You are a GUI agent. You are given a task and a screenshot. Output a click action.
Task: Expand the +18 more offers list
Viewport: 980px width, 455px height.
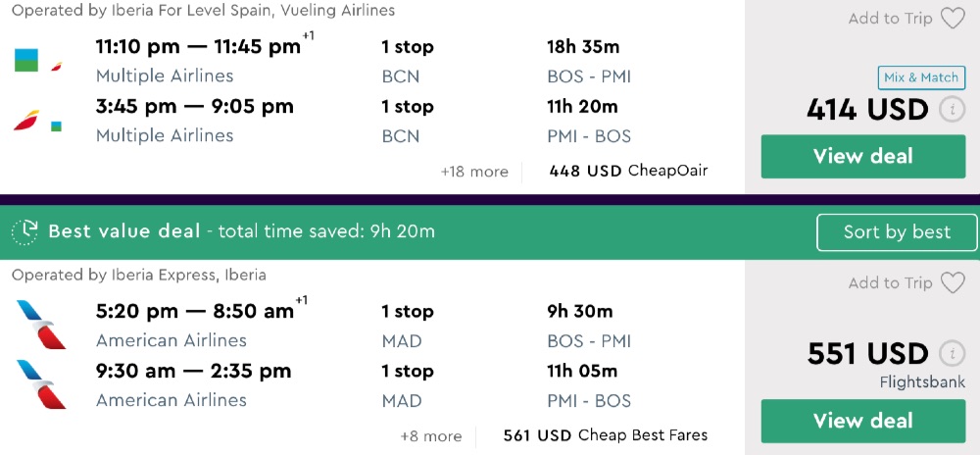click(474, 172)
